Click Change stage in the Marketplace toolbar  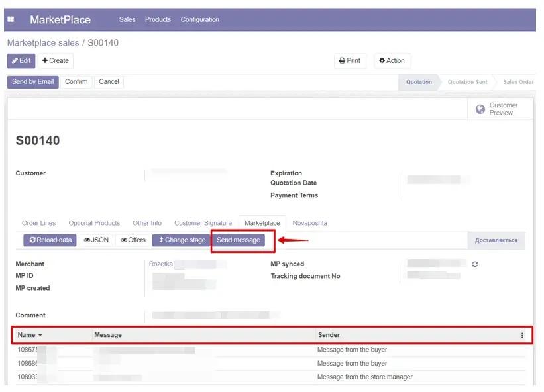tap(180, 240)
